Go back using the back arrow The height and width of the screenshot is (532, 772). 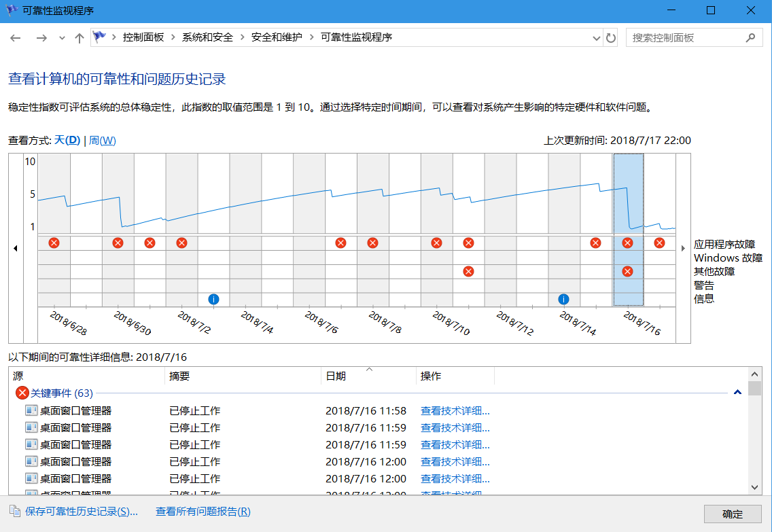(15, 38)
